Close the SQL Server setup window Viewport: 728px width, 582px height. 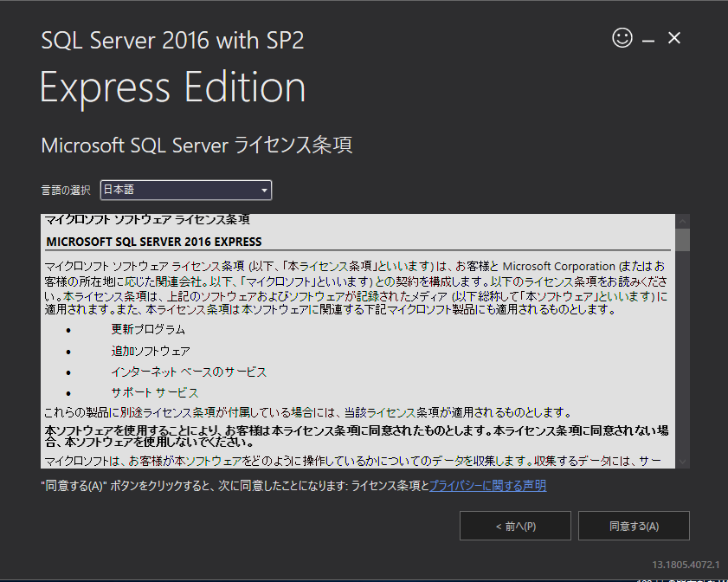click(674, 38)
